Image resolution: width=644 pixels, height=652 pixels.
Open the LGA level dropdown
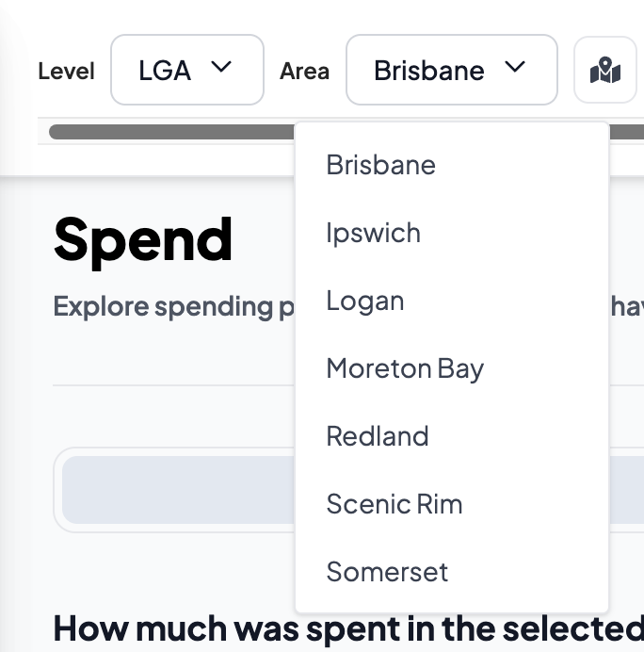point(186,70)
